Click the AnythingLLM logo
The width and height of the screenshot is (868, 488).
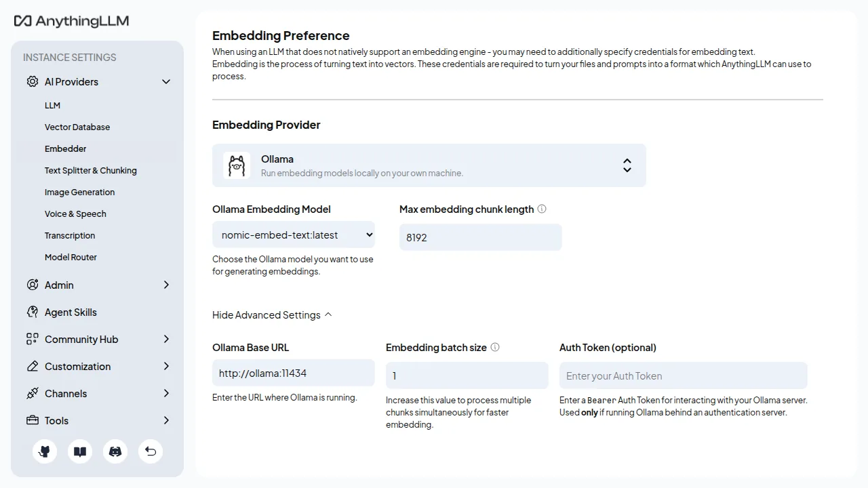[x=71, y=21]
